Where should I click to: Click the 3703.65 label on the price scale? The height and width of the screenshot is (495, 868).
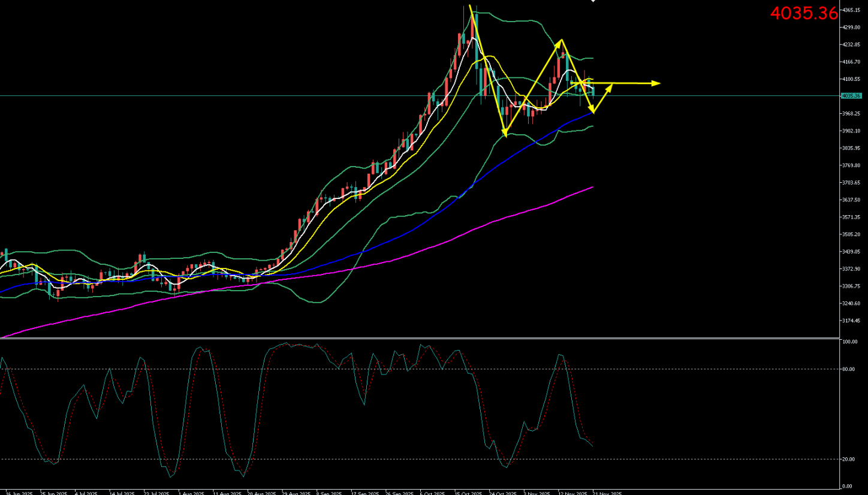point(851,183)
